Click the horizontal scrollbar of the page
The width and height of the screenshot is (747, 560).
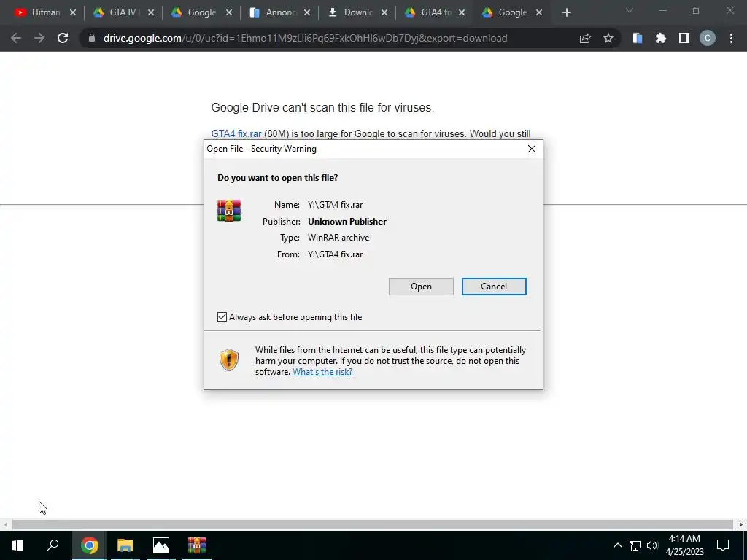(373, 525)
